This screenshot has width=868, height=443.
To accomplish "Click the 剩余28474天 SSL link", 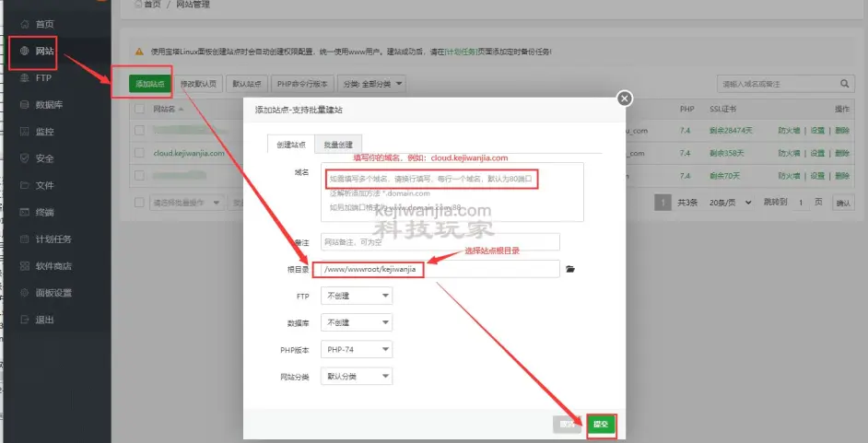I will pos(731,131).
